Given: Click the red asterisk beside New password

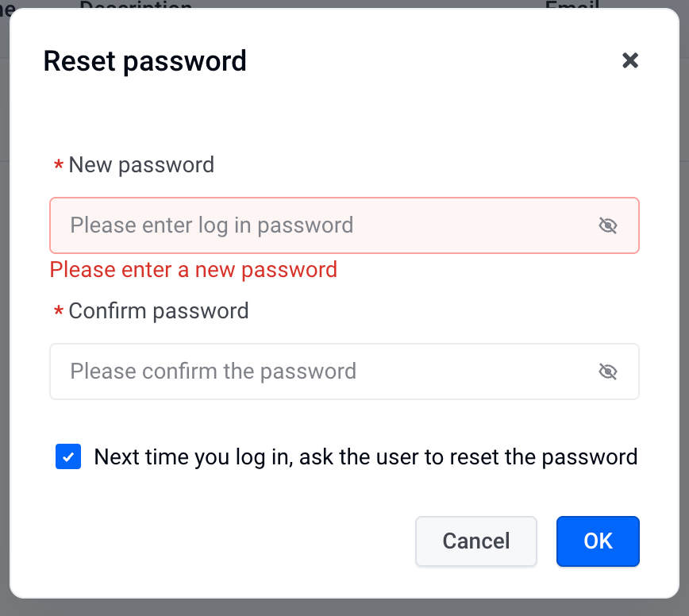Looking at the screenshot, I should tap(59, 166).
